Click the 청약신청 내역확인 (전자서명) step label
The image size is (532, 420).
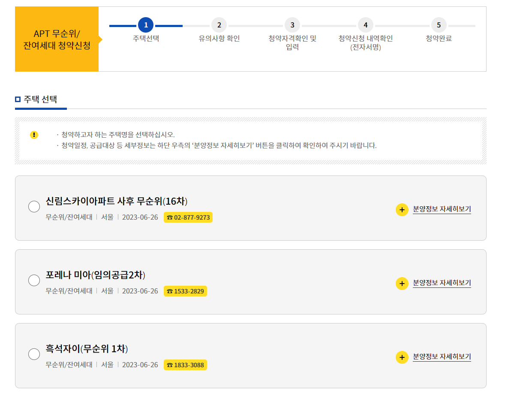click(366, 43)
